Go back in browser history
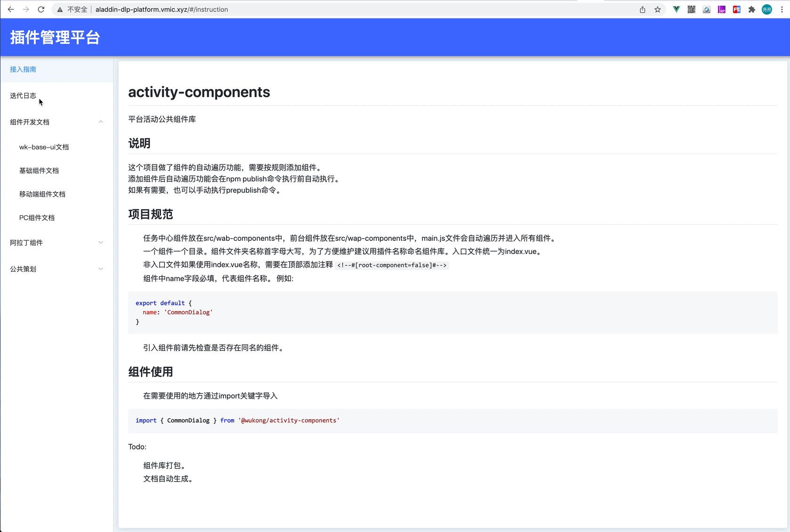The image size is (790, 532). pos(11,9)
